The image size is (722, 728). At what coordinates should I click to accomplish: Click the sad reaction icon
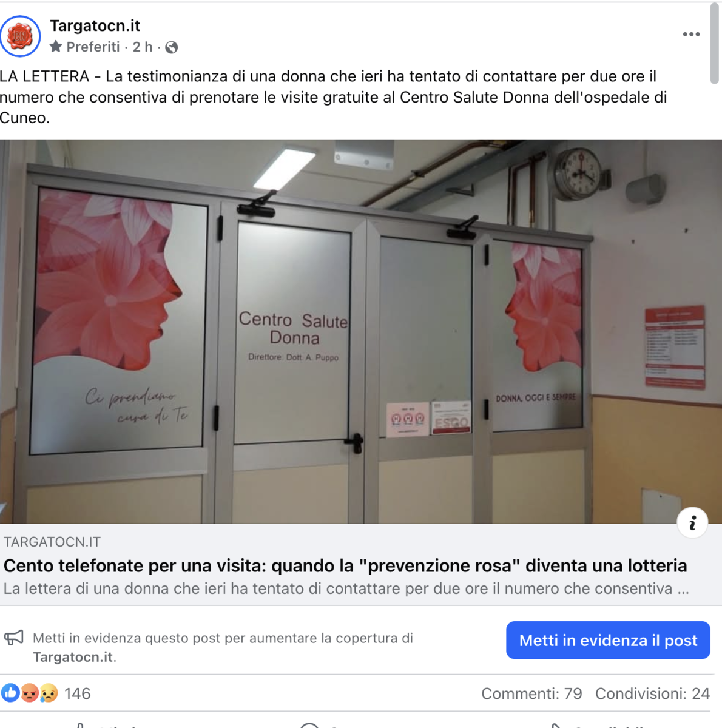[x=49, y=693]
